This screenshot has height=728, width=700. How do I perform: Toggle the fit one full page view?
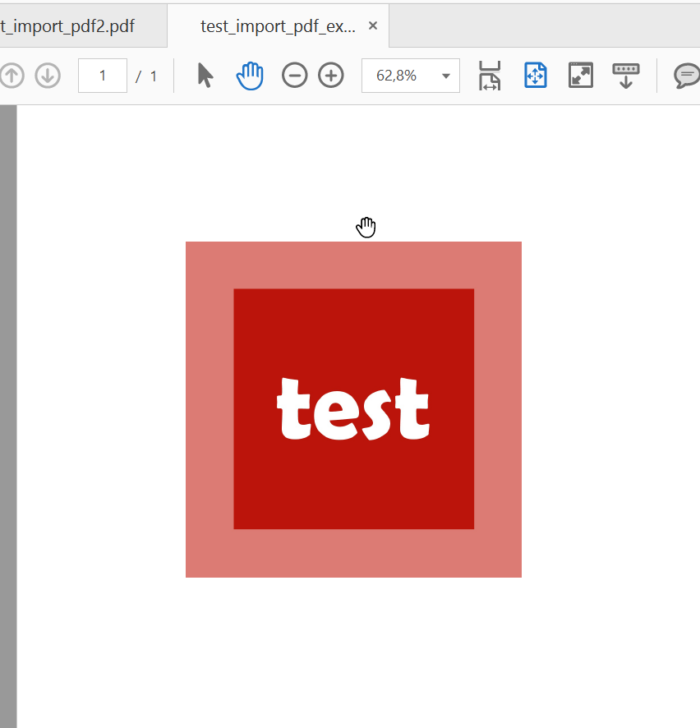(x=536, y=76)
